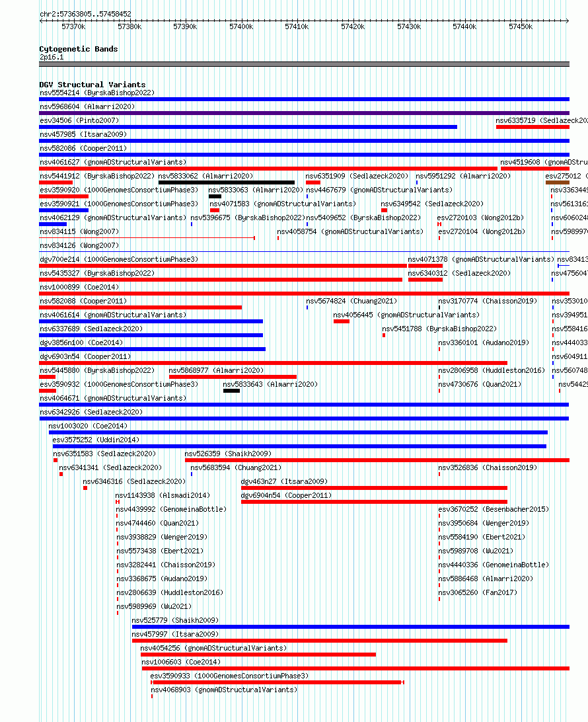Select nsv4064671 gnomAD variant
Viewport: 588px width, 722px height.
pos(113,398)
